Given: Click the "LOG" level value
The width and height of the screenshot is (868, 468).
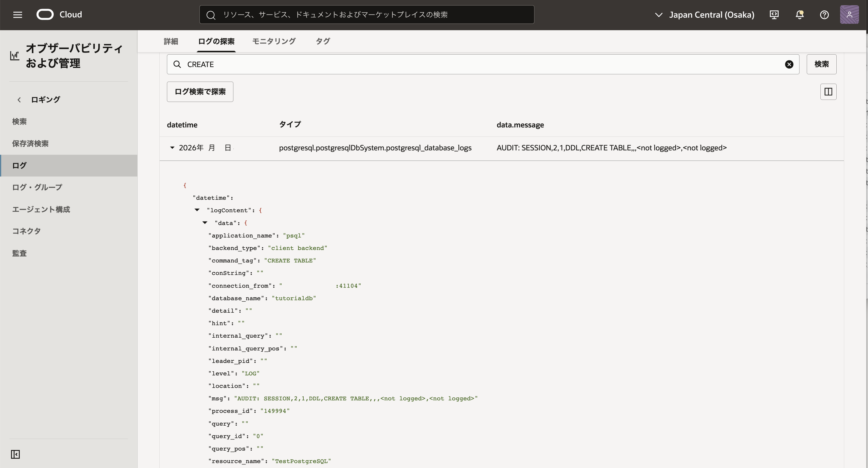Looking at the screenshot, I should pos(250,373).
